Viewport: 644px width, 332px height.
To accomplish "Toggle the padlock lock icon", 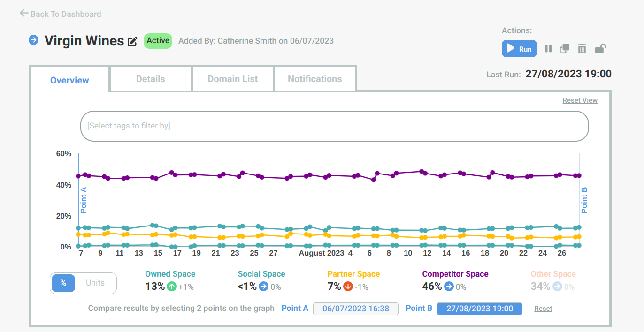I will (x=600, y=49).
